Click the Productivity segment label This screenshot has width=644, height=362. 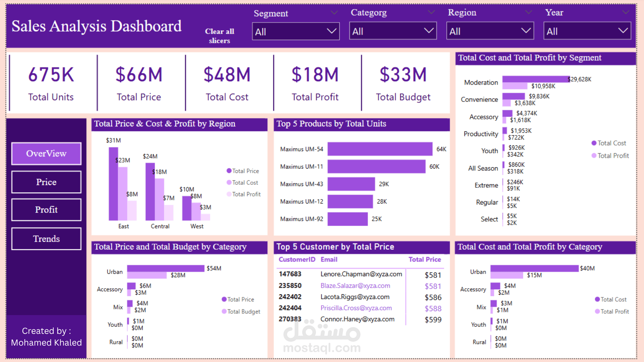(x=481, y=134)
